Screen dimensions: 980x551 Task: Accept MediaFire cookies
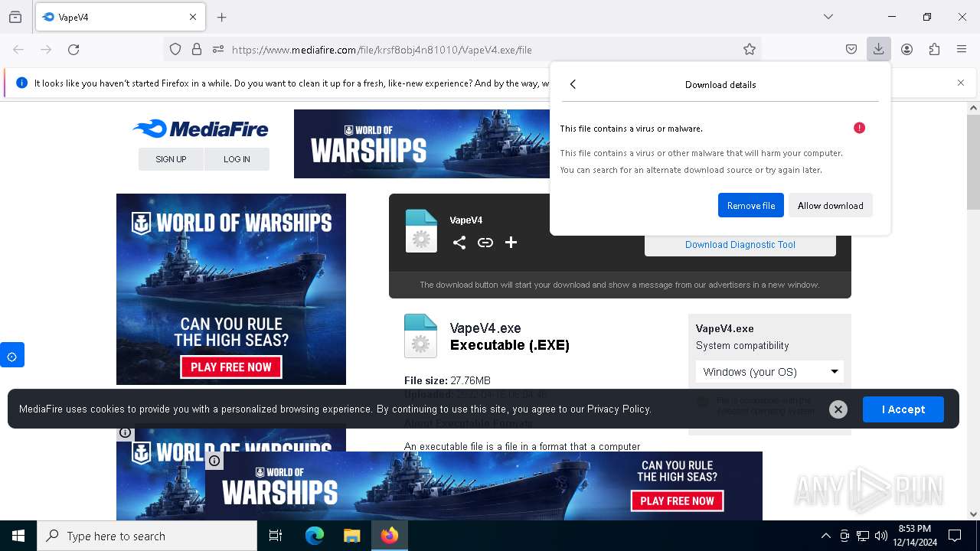pyautogui.click(x=903, y=409)
